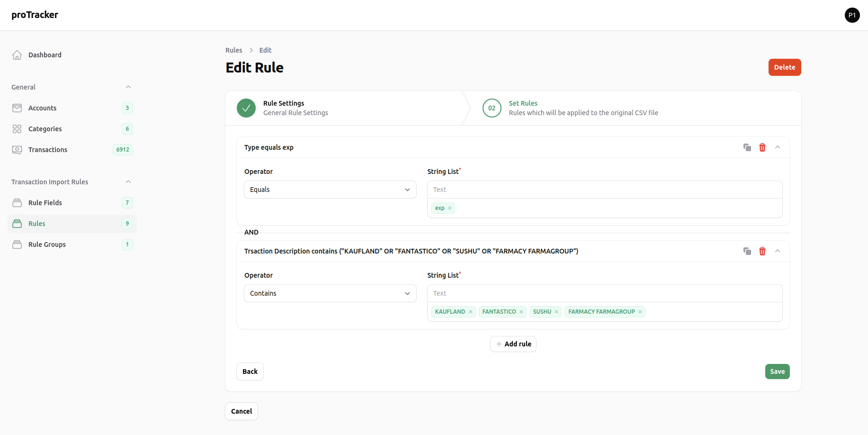Save the rule
The height and width of the screenshot is (435, 868).
click(777, 372)
